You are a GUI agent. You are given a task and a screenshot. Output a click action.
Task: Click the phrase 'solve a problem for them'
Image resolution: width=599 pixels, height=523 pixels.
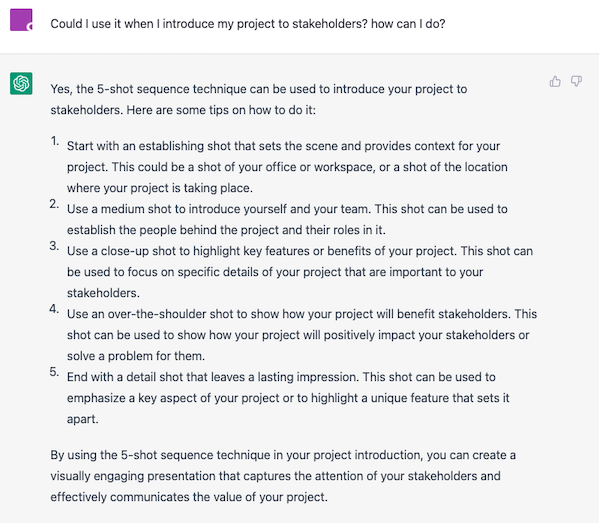pyautogui.click(x=135, y=356)
